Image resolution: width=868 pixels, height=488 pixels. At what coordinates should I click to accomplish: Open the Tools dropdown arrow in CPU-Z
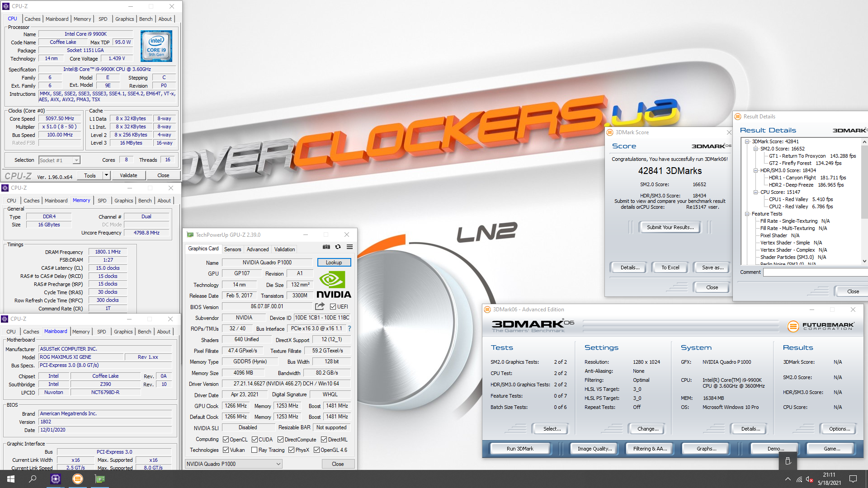106,175
